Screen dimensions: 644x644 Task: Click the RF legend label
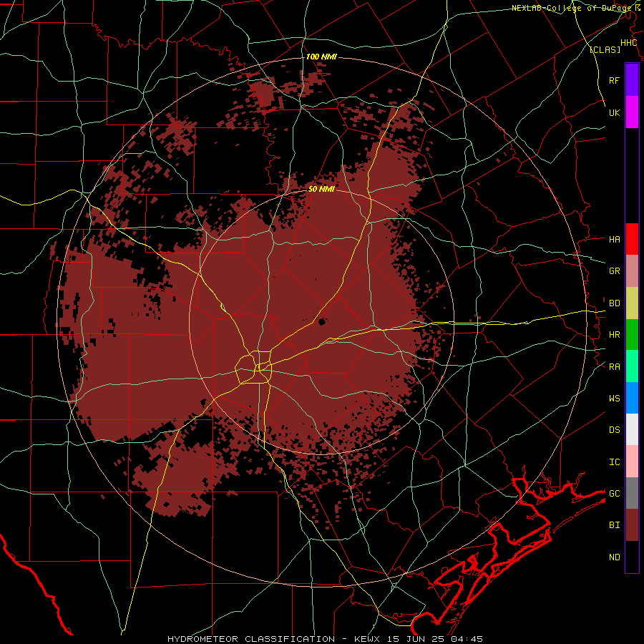pos(614,80)
